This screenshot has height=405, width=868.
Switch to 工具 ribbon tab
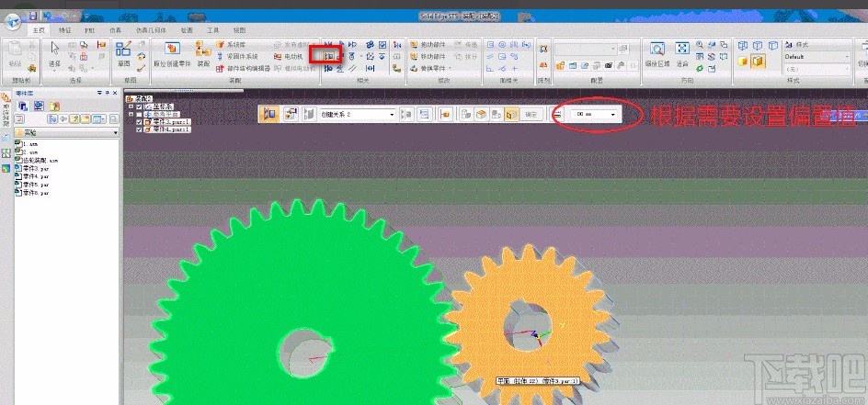point(212,30)
